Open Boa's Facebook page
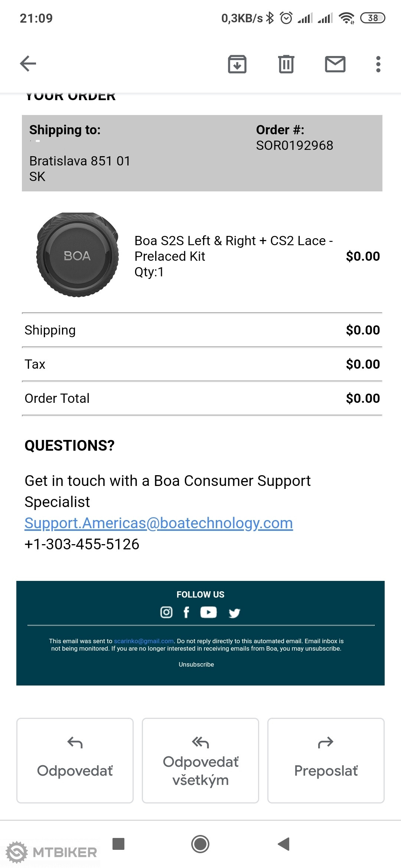The height and width of the screenshot is (868, 401). click(x=186, y=612)
